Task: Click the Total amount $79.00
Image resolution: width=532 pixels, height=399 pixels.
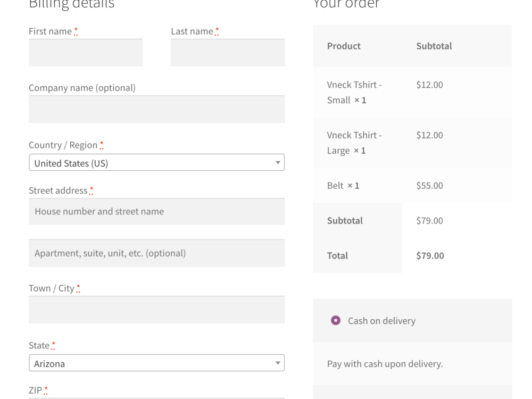Action: (x=429, y=255)
